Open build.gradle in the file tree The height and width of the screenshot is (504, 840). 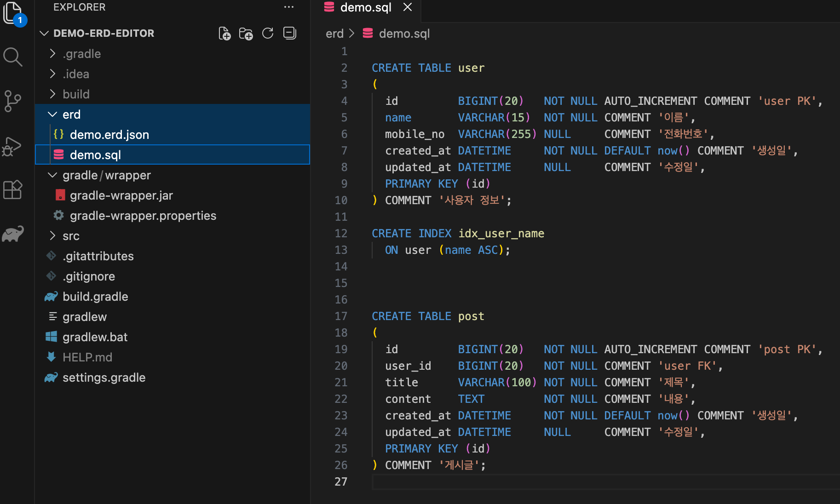pyautogui.click(x=95, y=297)
